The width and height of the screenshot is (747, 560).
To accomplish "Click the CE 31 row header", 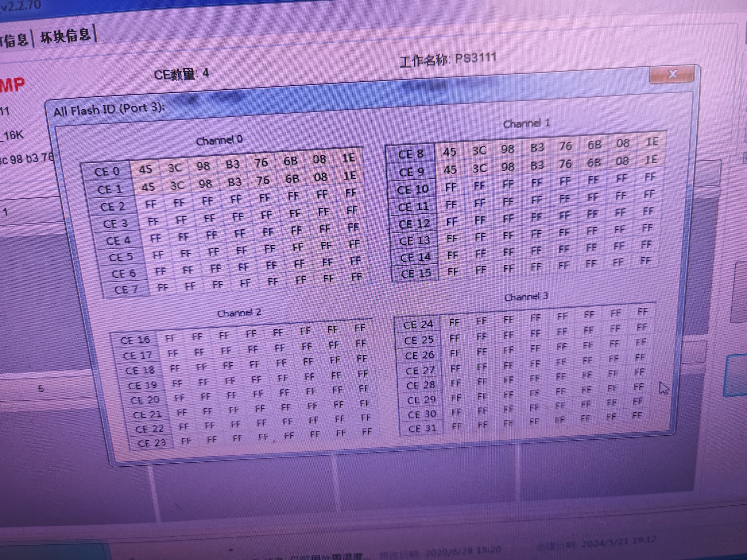I will pyautogui.click(x=422, y=428).
